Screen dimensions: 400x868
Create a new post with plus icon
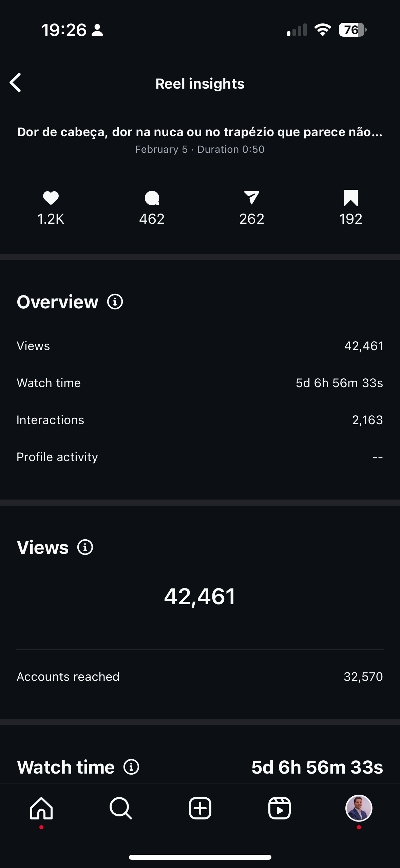coord(200,808)
